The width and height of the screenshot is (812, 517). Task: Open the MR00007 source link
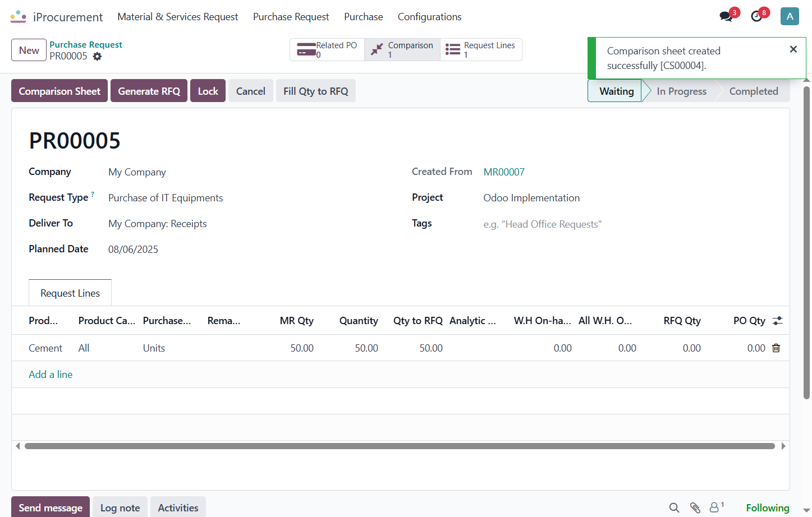[504, 172]
